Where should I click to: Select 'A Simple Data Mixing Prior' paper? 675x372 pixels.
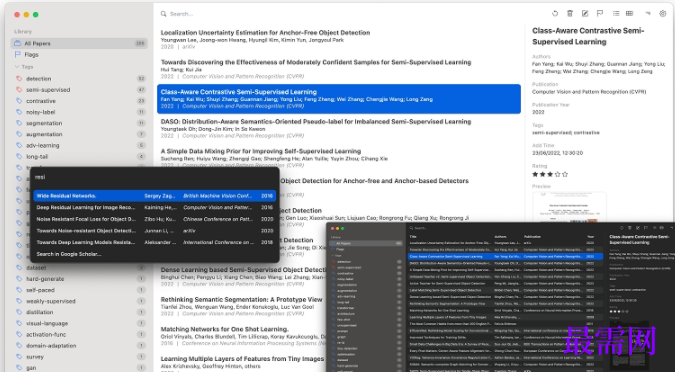click(339, 157)
